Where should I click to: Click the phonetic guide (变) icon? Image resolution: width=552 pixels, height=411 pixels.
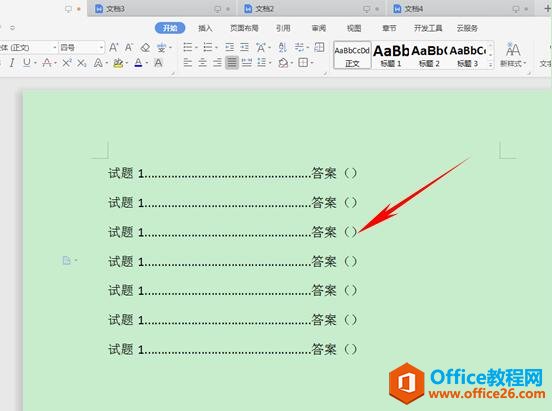click(162, 47)
